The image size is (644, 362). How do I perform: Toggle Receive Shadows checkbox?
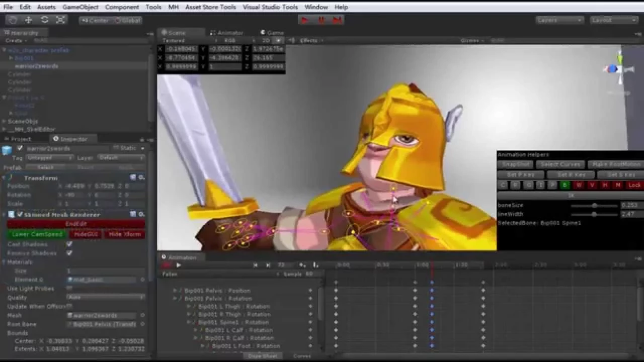tap(69, 253)
